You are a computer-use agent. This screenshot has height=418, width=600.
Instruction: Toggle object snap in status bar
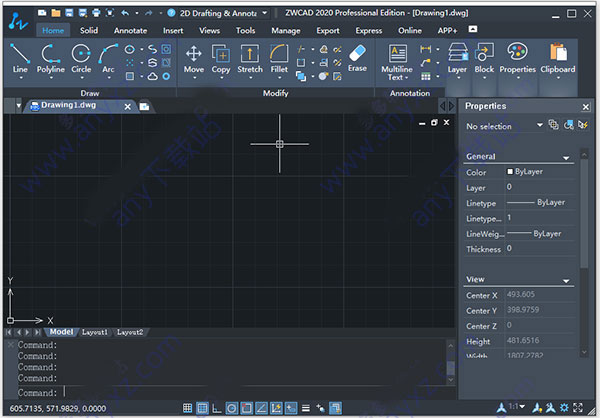[246, 408]
